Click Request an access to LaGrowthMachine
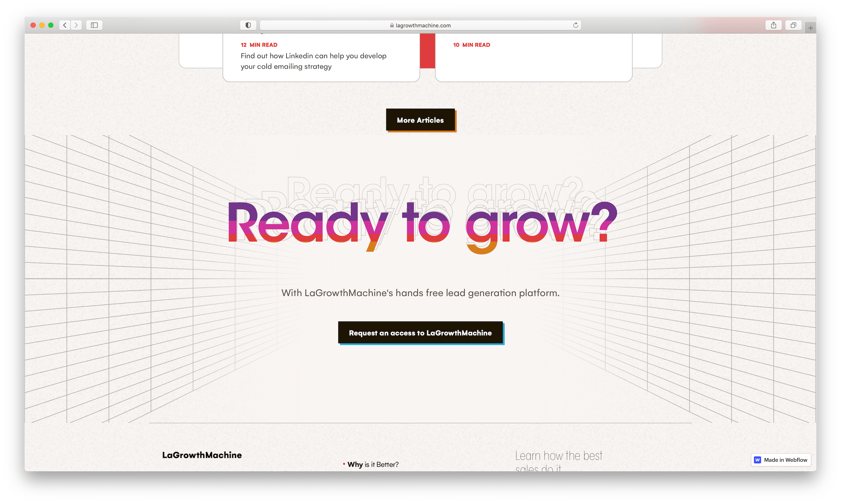This screenshot has height=504, width=841. 420,333
